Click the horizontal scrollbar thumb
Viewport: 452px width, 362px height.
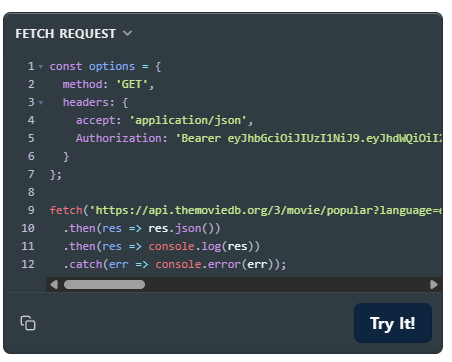tap(104, 284)
